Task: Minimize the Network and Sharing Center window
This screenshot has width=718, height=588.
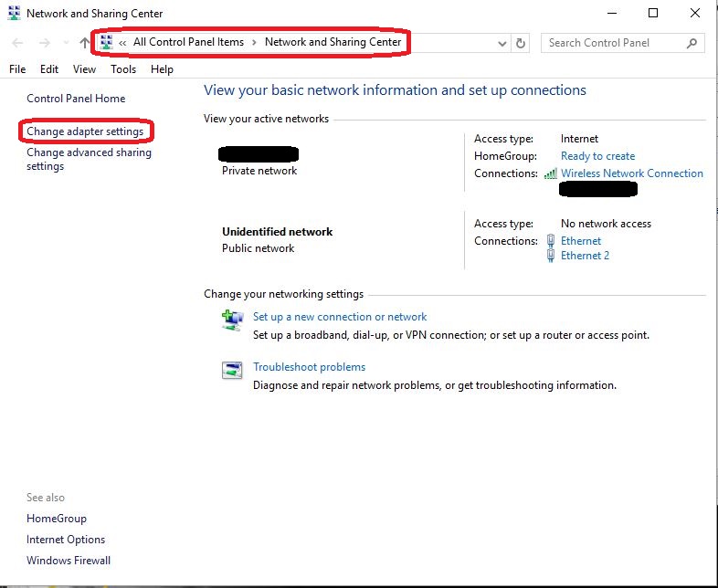Action: 612,14
